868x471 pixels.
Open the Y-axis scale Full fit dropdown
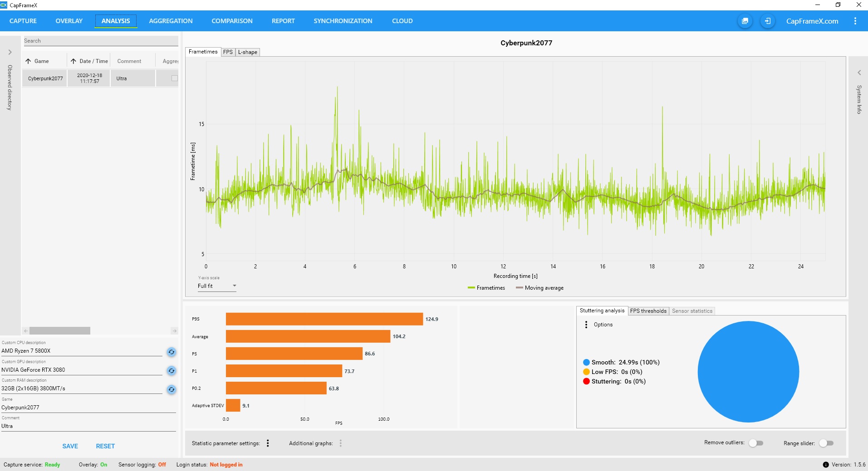pyautogui.click(x=217, y=286)
